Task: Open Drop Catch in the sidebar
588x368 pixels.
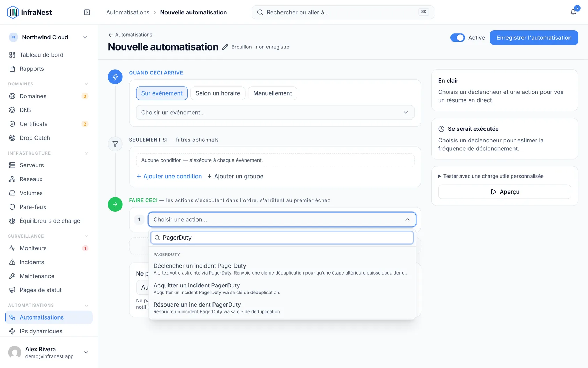Action: click(x=49, y=138)
